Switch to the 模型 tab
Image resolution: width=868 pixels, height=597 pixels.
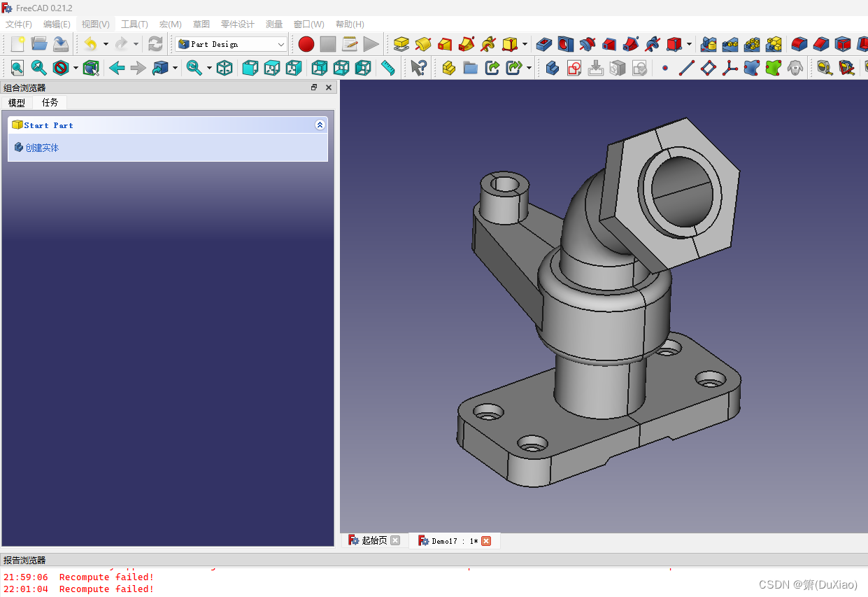16,103
